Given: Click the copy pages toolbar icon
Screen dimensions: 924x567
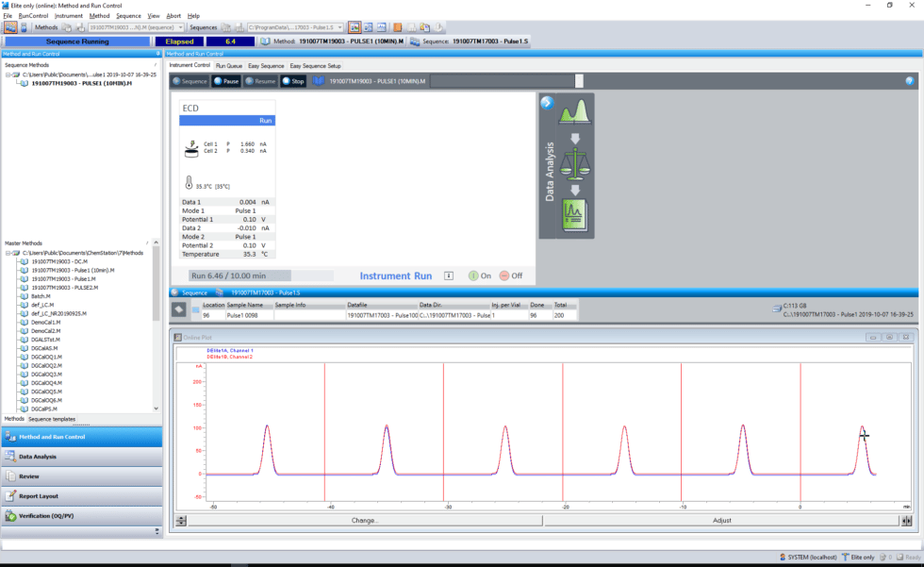Looking at the screenshot, I should [424, 27].
